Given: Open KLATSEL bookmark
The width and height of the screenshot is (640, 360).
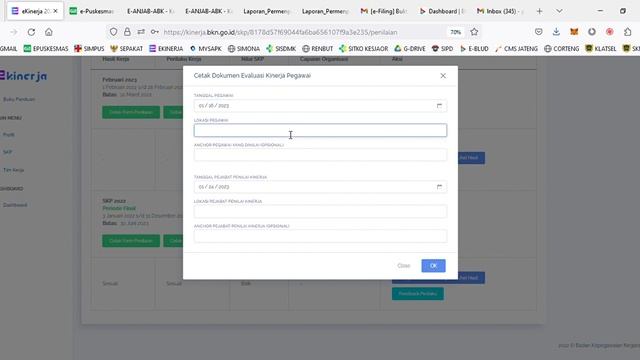Looking at the screenshot, I should [601, 49].
